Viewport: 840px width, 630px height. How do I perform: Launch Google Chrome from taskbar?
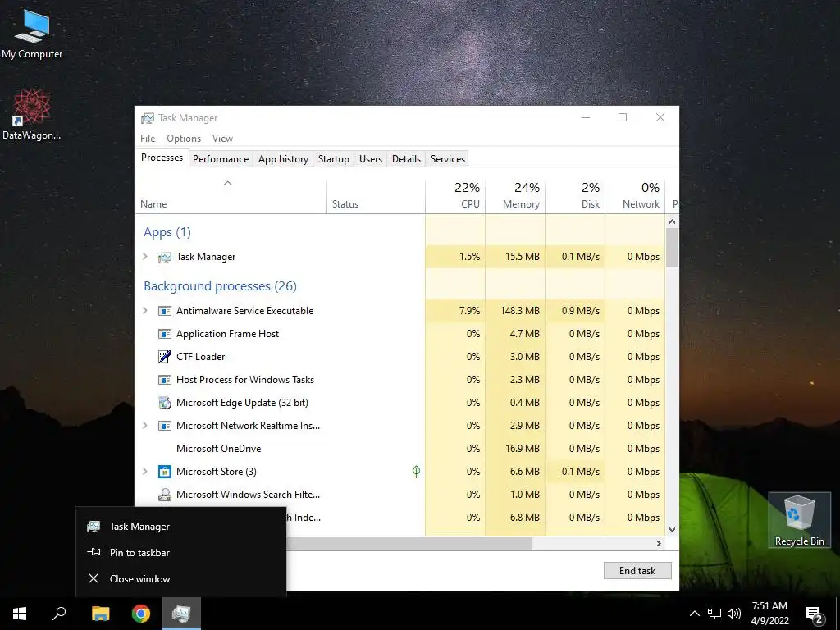pos(141,614)
